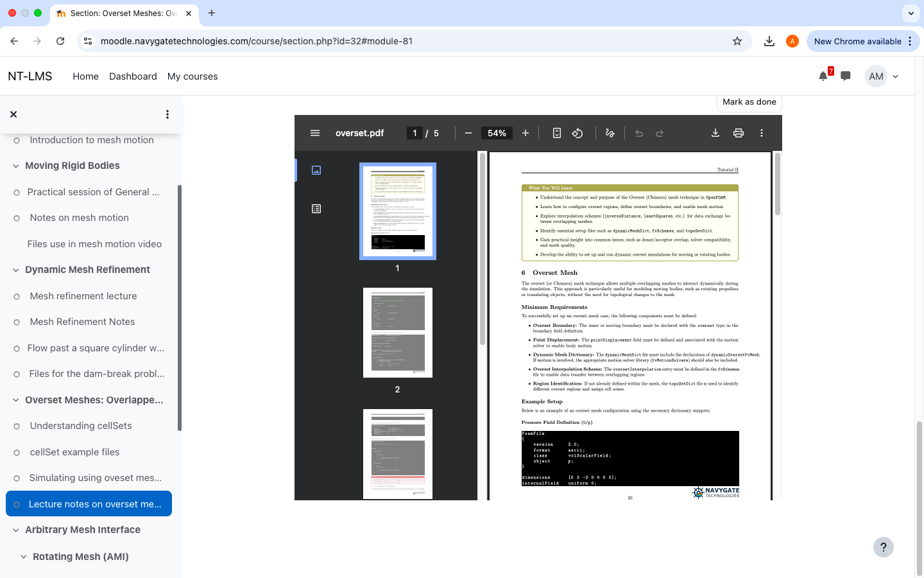924x578 pixels.
Task: Open the AM account dropdown
Action: coord(882,76)
